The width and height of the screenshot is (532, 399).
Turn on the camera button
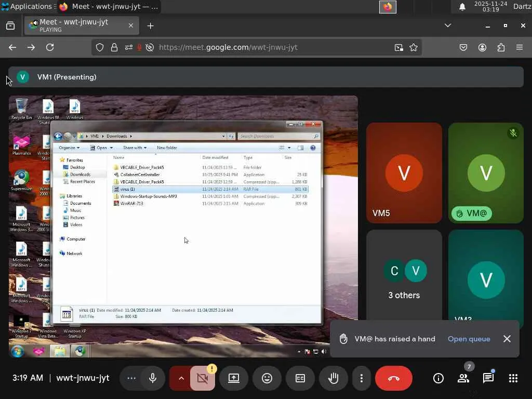pyautogui.click(x=202, y=378)
